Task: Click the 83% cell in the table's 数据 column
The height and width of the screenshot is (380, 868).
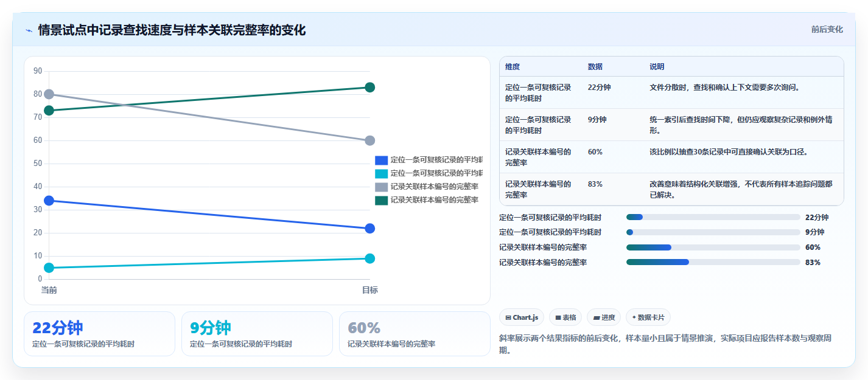Action: (595, 184)
